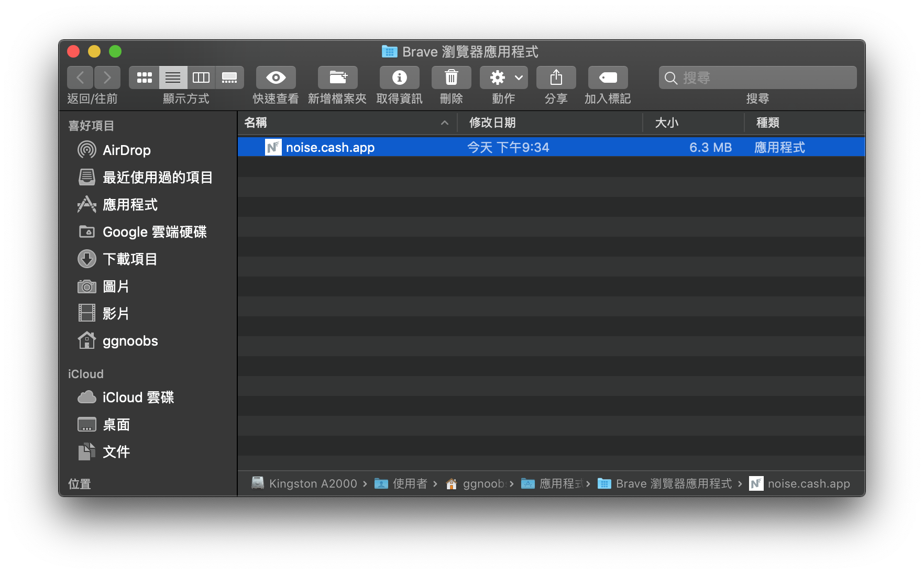Image resolution: width=924 pixels, height=574 pixels.
Task: Create a new folder with the folder-plus icon
Action: pyautogui.click(x=338, y=78)
